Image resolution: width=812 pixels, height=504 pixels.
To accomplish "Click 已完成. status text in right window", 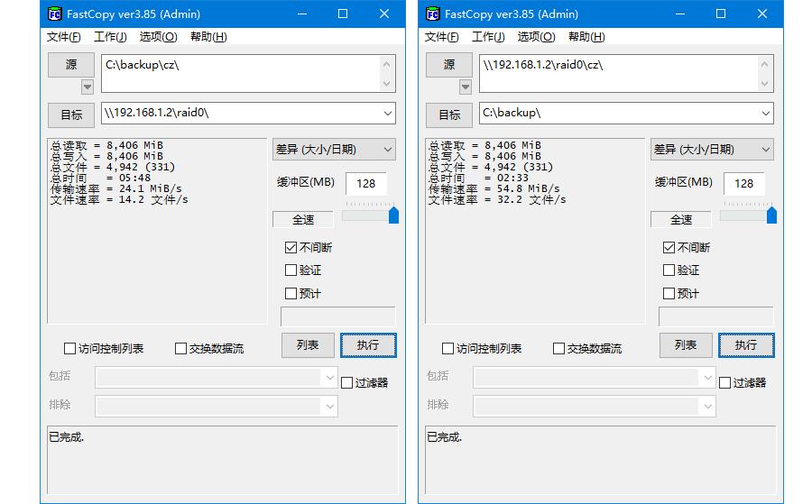I will pyautogui.click(x=444, y=437).
